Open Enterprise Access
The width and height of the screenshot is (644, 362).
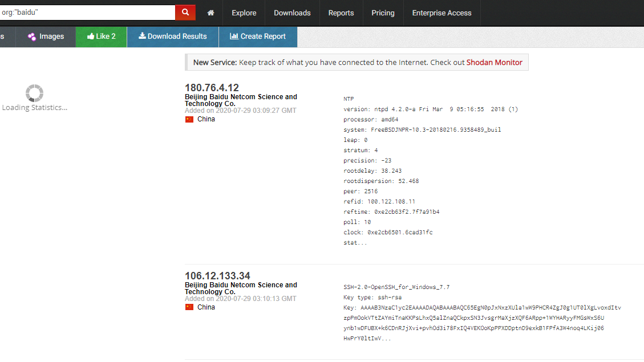[442, 13]
